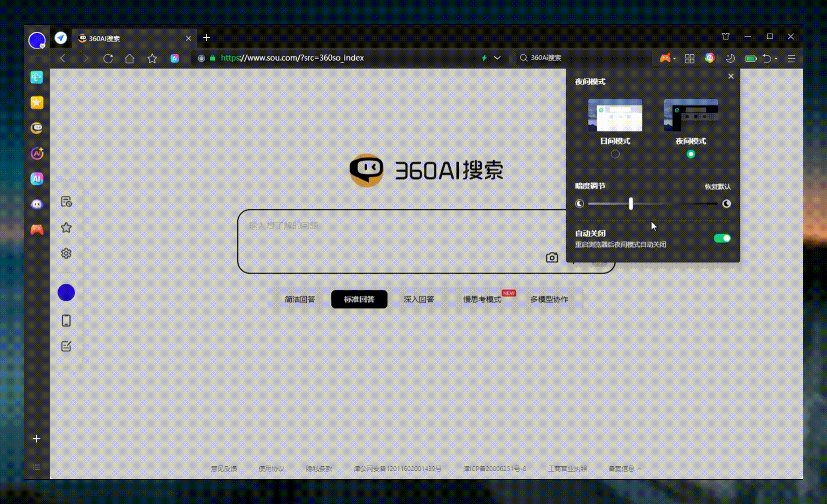Select the 简洁回答 mode tab
The image size is (827, 504).
coord(300,299)
